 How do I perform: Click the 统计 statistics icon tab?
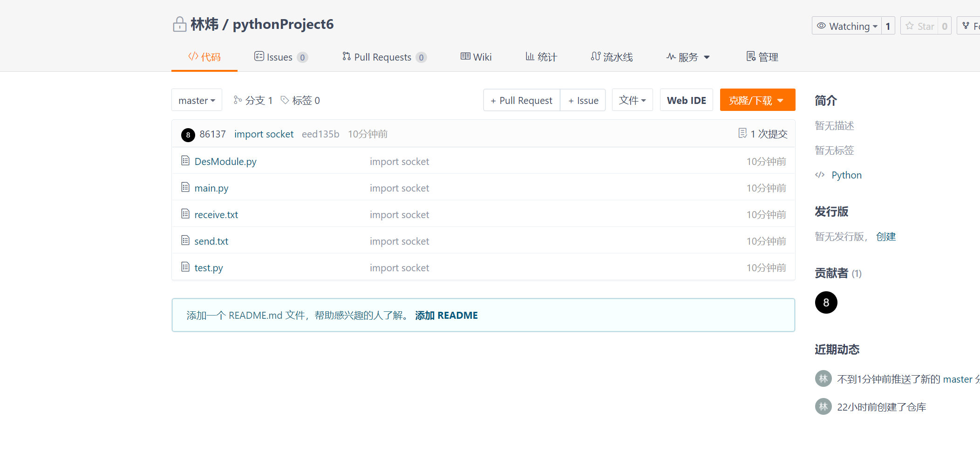(x=530, y=56)
